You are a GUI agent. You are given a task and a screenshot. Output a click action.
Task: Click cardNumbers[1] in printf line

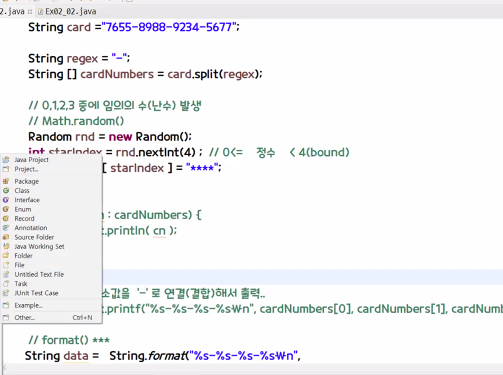point(401,309)
